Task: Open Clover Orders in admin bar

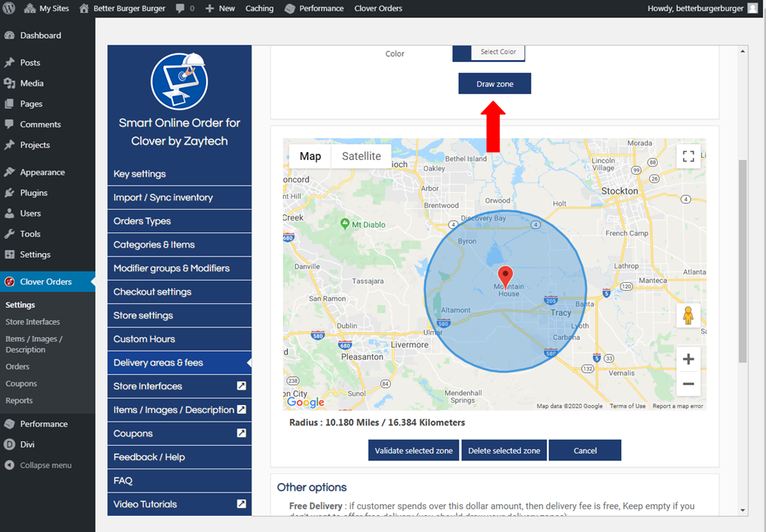Action: tap(378, 8)
